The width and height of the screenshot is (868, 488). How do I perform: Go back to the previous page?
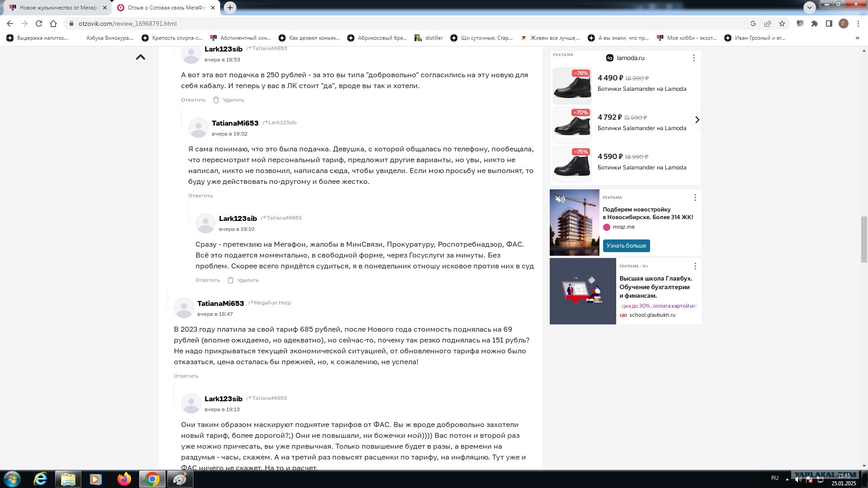10,23
